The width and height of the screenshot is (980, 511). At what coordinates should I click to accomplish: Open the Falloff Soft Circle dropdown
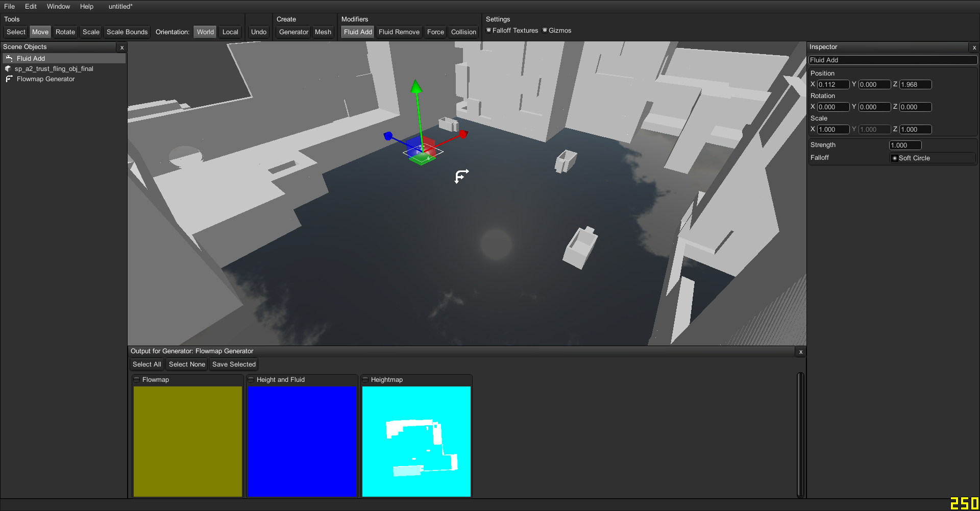click(933, 158)
